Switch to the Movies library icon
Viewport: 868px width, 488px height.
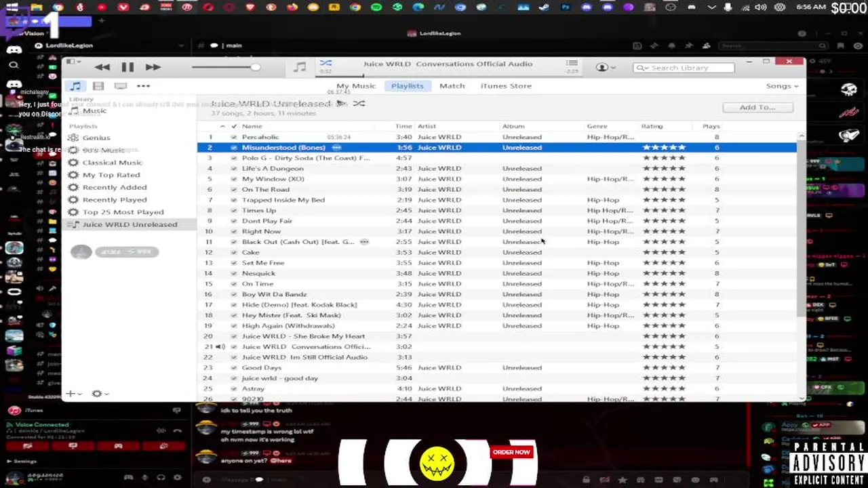[x=98, y=86]
